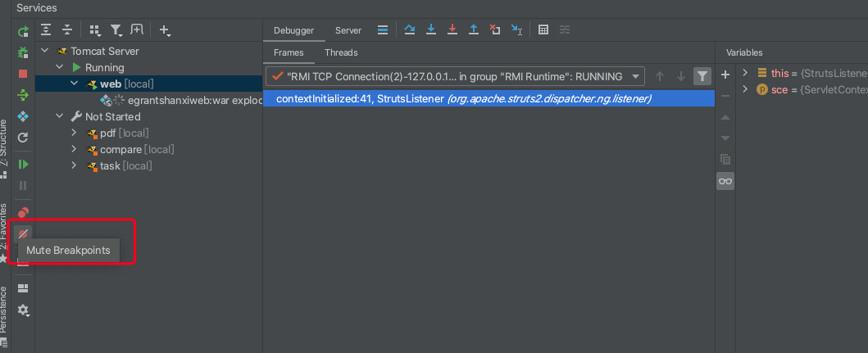The height and width of the screenshot is (353, 868).
Task: Stop the running Tomcat server
Action: click(x=23, y=74)
